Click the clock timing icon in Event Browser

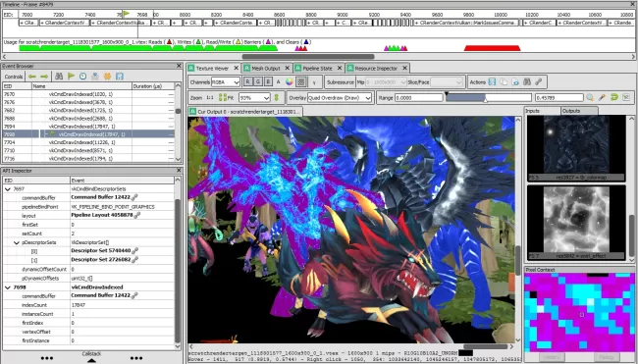[83, 77]
